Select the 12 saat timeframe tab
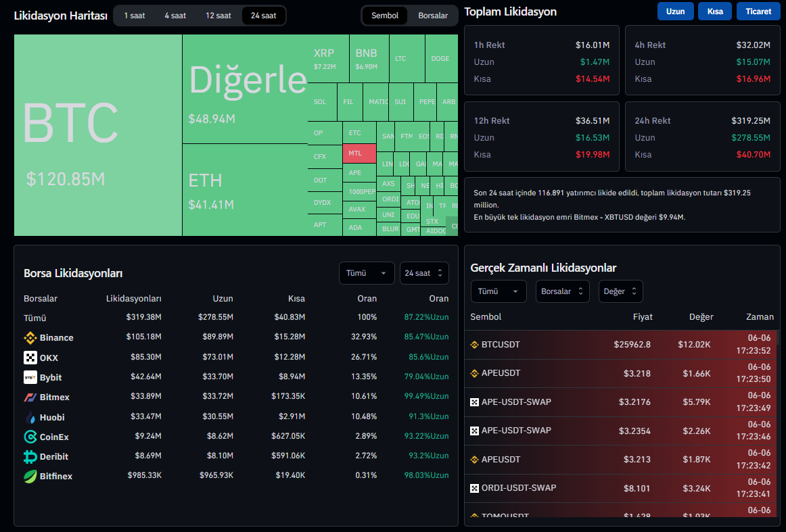The image size is (786, 532). (x=218, y=16)
